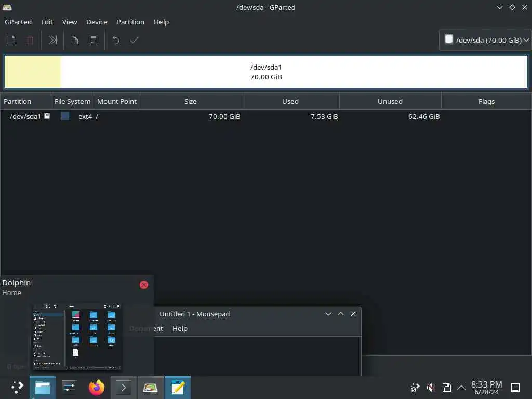Screen dimensions: 532x399
Task: Click the ext4 file system color swatch
Action: (x=65, y=116)
